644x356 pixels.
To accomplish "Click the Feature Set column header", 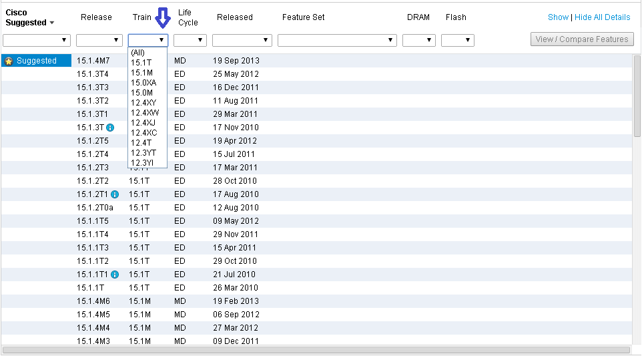I will [x=303, y=17].
